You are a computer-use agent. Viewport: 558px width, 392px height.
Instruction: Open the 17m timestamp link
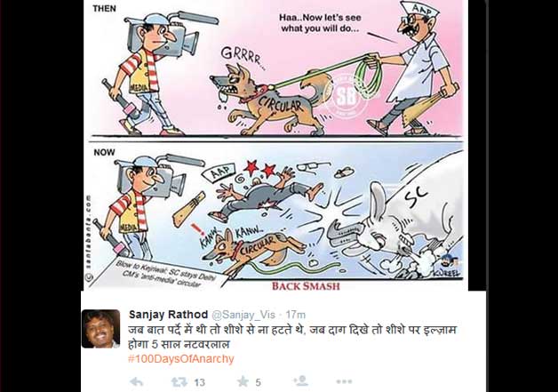tap(296, 315)
